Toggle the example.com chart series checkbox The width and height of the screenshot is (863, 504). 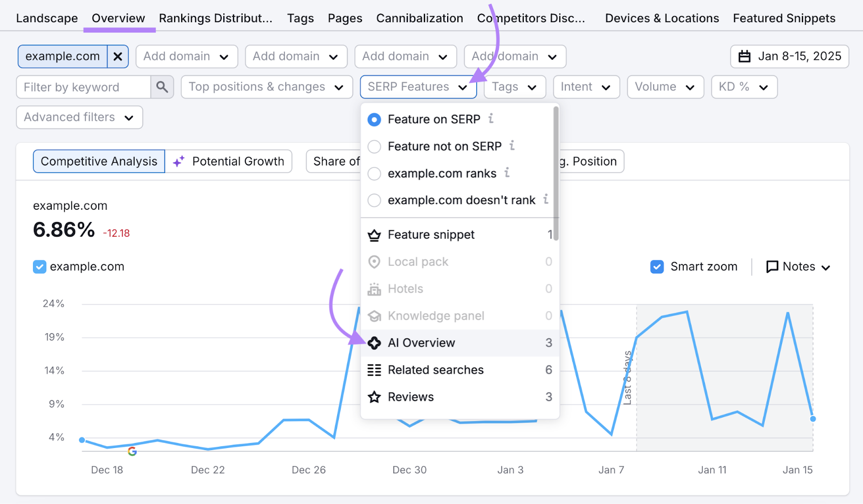[40, 267]
